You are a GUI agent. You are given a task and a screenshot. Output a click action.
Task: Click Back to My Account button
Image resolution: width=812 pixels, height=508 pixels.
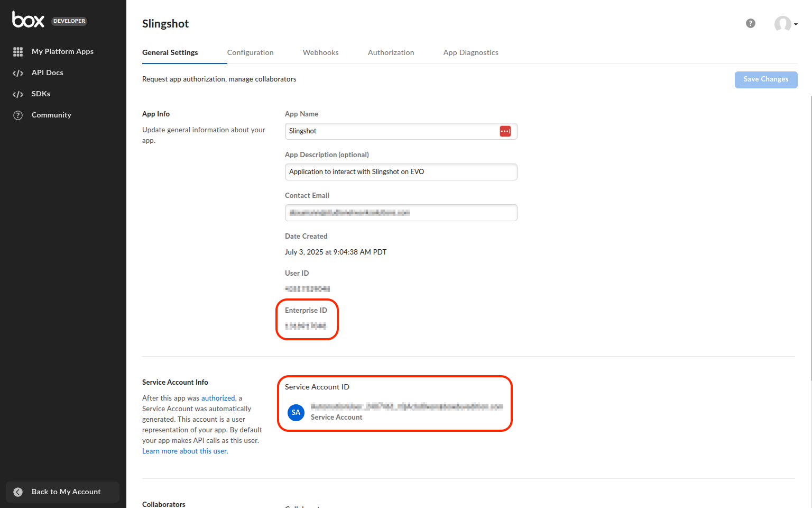(62, 492)
